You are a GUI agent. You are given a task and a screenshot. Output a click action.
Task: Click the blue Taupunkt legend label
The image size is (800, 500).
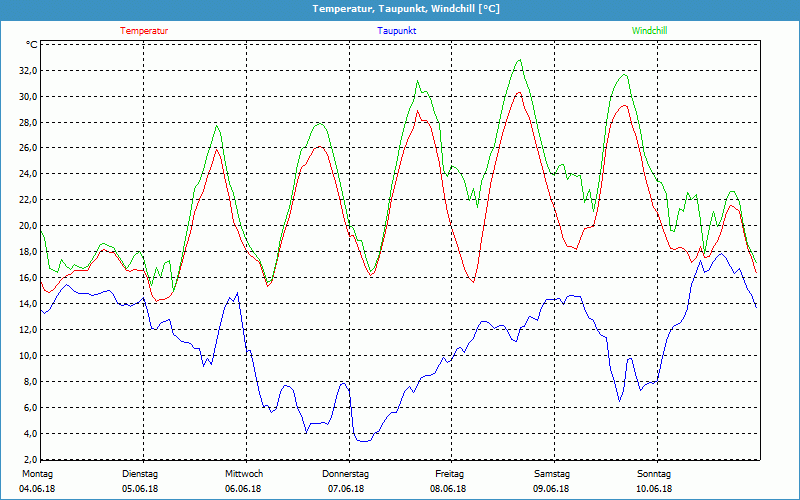(x=396, y=31)
